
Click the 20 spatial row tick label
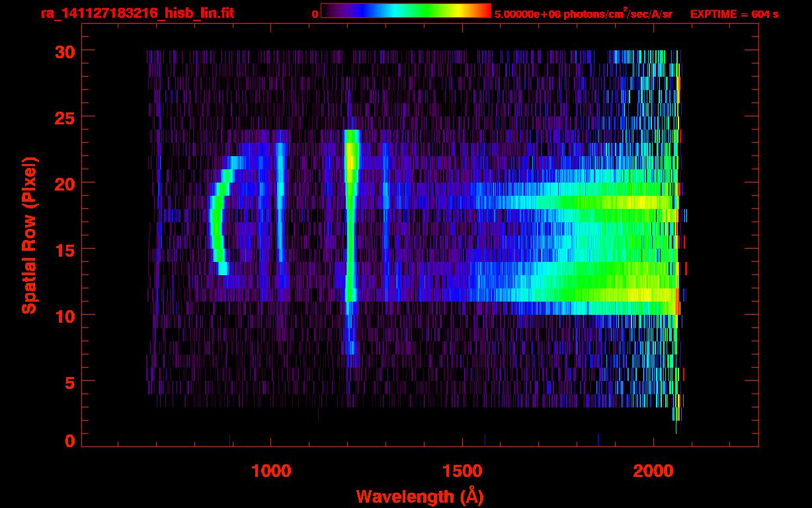point(64,183)
